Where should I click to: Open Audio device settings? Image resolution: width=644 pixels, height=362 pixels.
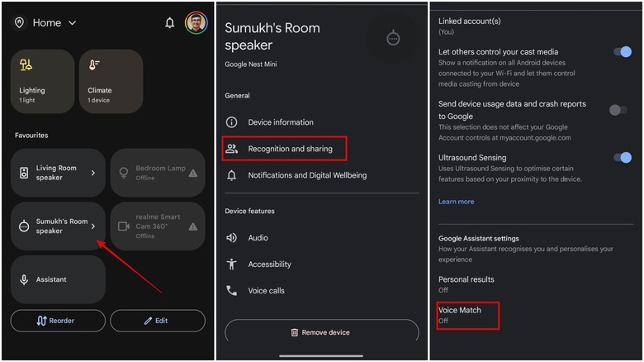[258, 238]
